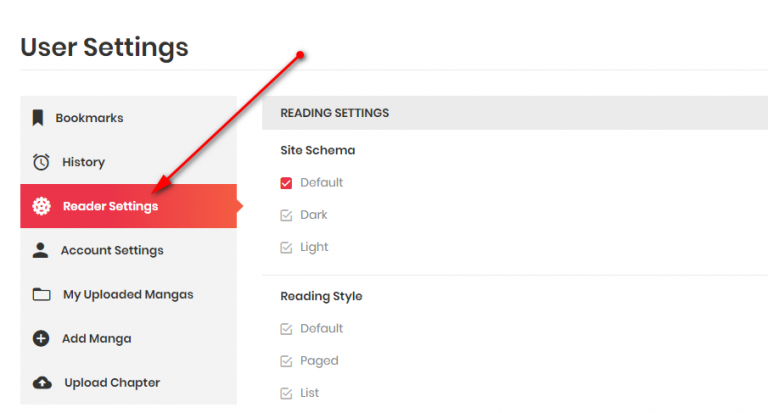Enable the Light site schema checkbox
The image size is (768, 413).
[x=286, y=247]
